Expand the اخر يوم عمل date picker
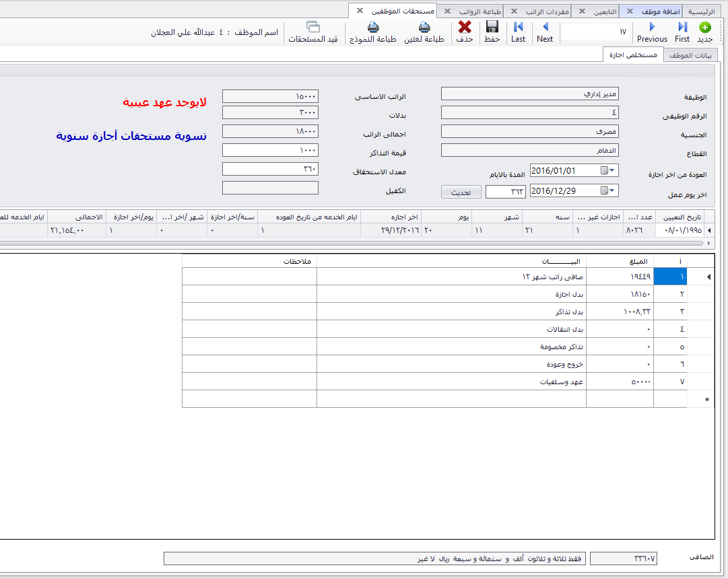This screenshot has width=728, height=578. coord(609,190)
